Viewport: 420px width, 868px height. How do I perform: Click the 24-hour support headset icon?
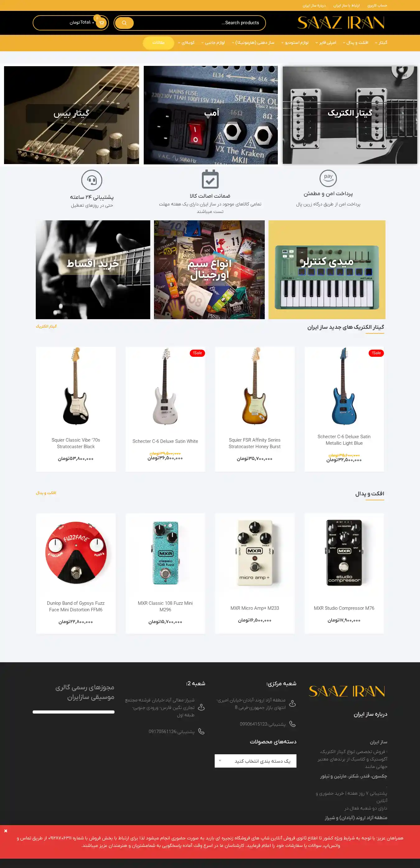[92, 180]
